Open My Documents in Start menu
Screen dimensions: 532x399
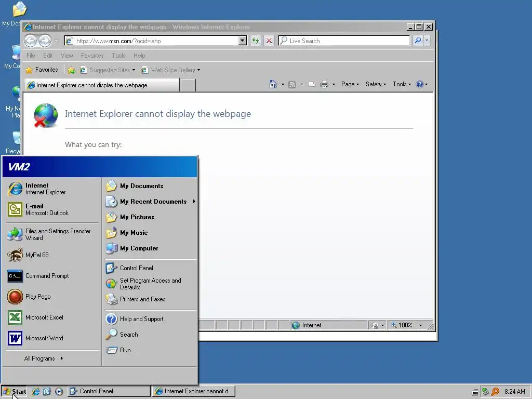pos(150,186)
